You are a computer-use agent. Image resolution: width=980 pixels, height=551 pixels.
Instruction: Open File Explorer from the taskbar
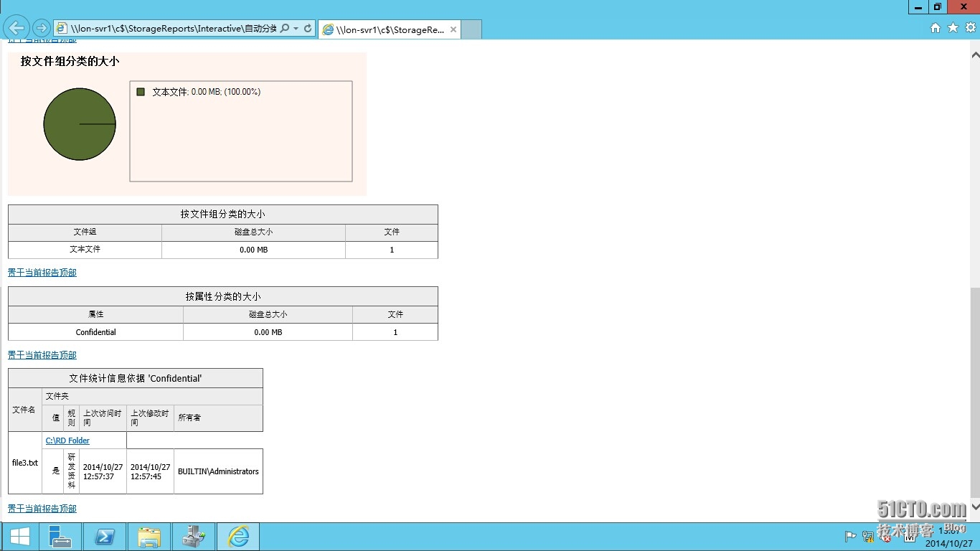[149, 537]
